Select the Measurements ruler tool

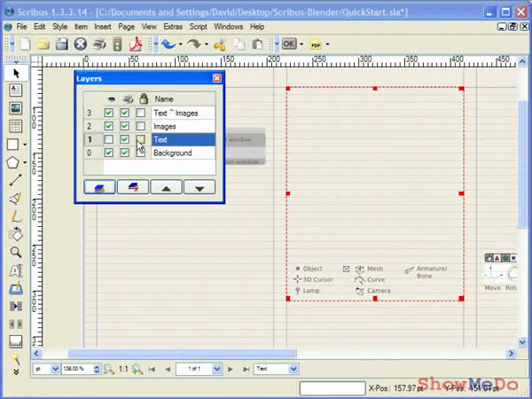pos(16,341)
